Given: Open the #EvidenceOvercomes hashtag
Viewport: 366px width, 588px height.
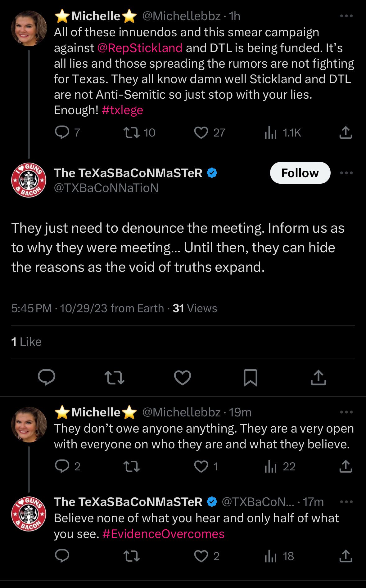Looking at the screenshot, I should pyautogui.click(x=163, y=534).
